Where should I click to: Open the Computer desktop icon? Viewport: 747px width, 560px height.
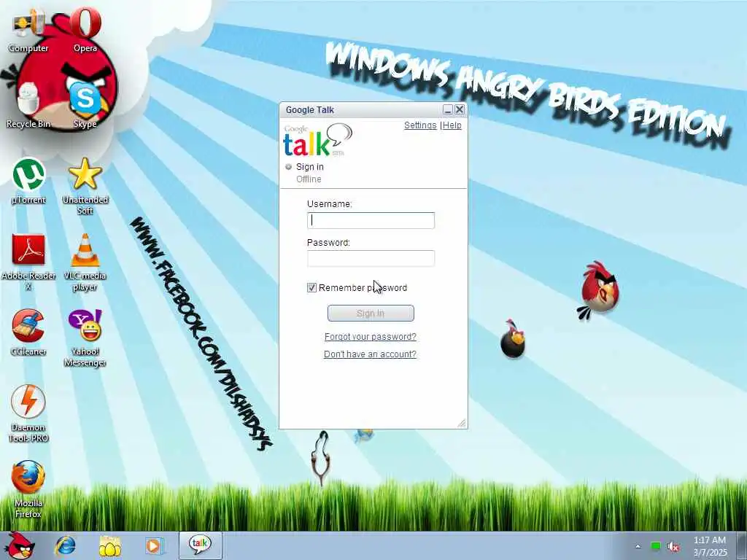tap(28, 31)
